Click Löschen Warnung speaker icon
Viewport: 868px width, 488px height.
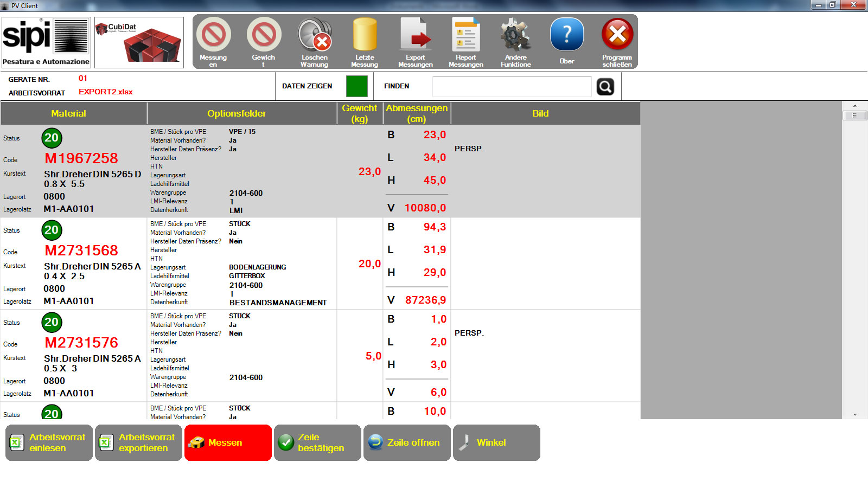(315, 35)
